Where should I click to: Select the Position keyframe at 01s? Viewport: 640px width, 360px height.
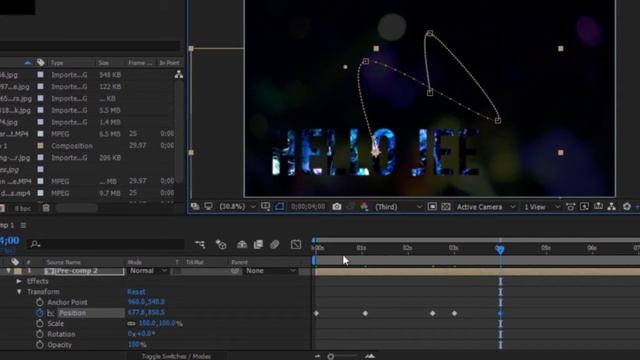point(365,313)
